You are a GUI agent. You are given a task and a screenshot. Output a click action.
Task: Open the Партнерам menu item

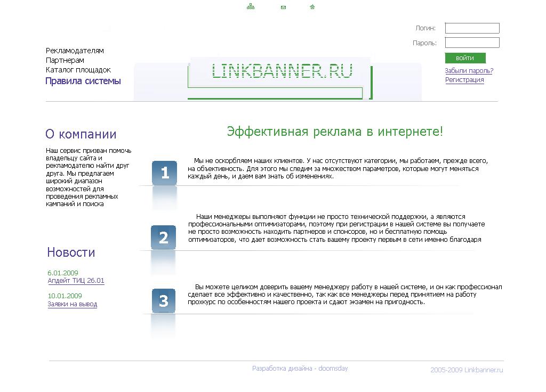65,60
